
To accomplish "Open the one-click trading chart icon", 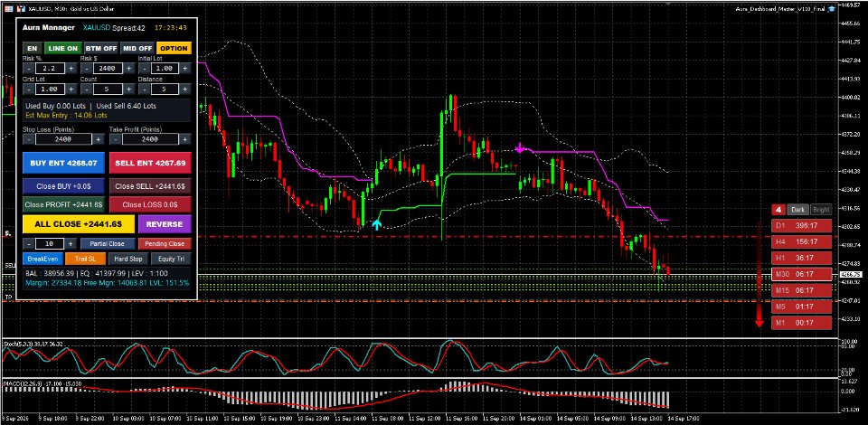I will pos(21,8).
